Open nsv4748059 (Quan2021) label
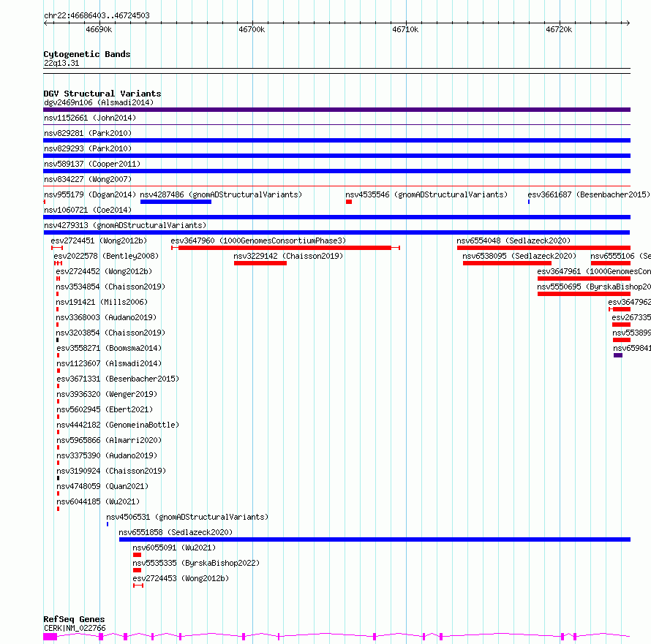This screenshot has height=644, width=651. click(102, 486)
